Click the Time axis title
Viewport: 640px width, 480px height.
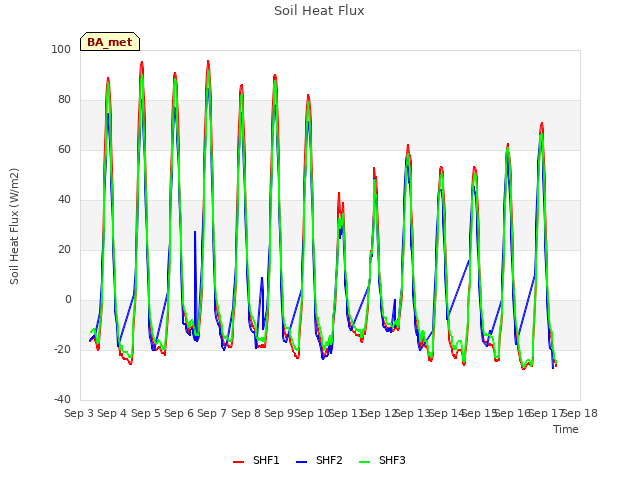coord(566,429)
